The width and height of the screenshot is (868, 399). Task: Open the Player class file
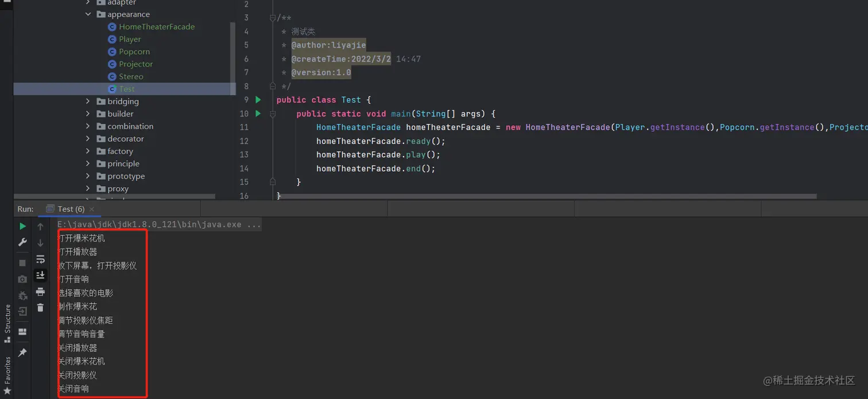[125, 39]
